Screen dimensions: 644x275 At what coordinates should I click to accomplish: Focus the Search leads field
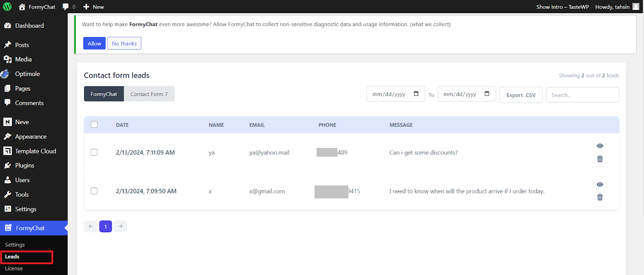pos(582,95)
